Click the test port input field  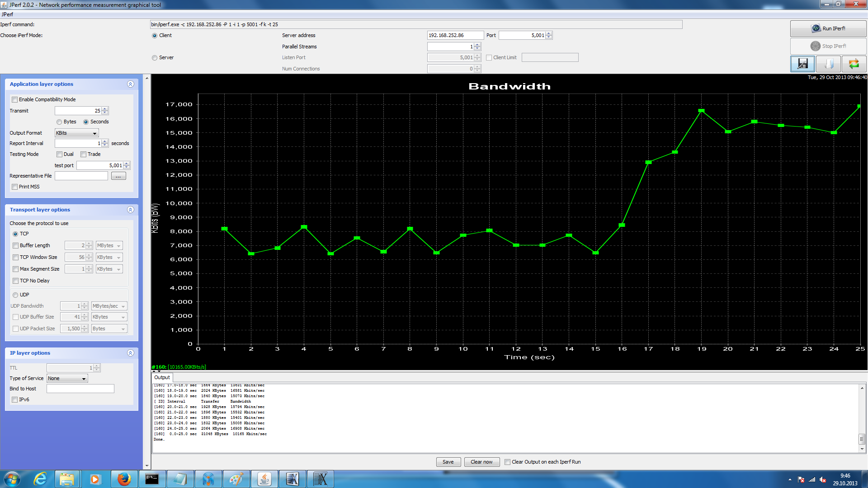pyautogui.click(x=99, y=165)
